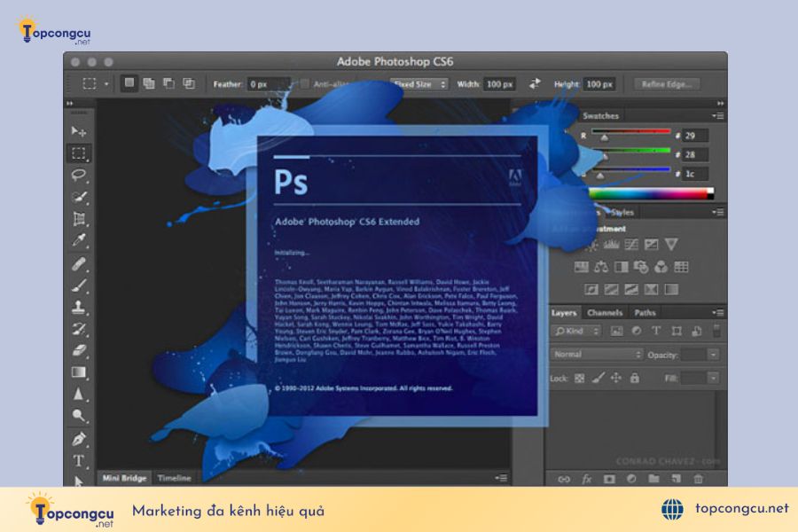Toggle filter for type layers
Screen dimensions: 798x532
(656, 331)
